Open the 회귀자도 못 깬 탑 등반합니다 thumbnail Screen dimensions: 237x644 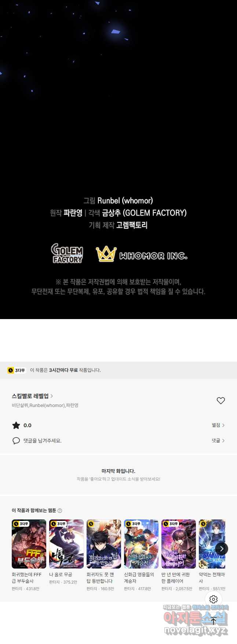104,544
